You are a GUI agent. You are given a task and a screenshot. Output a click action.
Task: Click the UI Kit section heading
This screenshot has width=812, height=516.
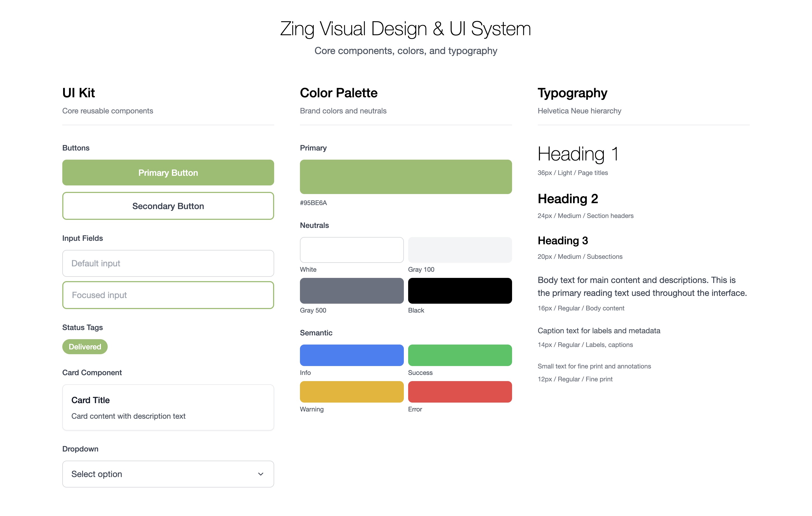coord(79,93)
